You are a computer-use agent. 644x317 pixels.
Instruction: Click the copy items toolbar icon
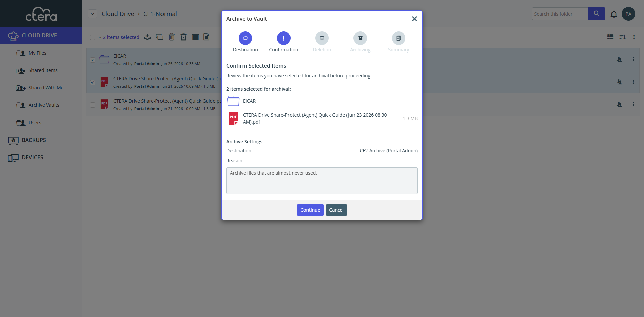point(159,37)
